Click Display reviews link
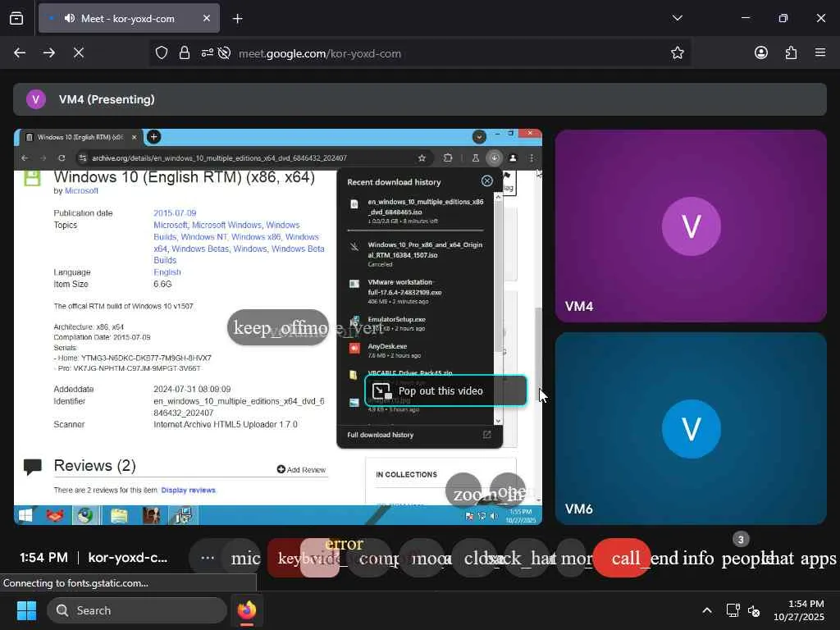Image resolution: width=840 pixels, height=630 pixels. pyautogui.click(x=188, y=491)
